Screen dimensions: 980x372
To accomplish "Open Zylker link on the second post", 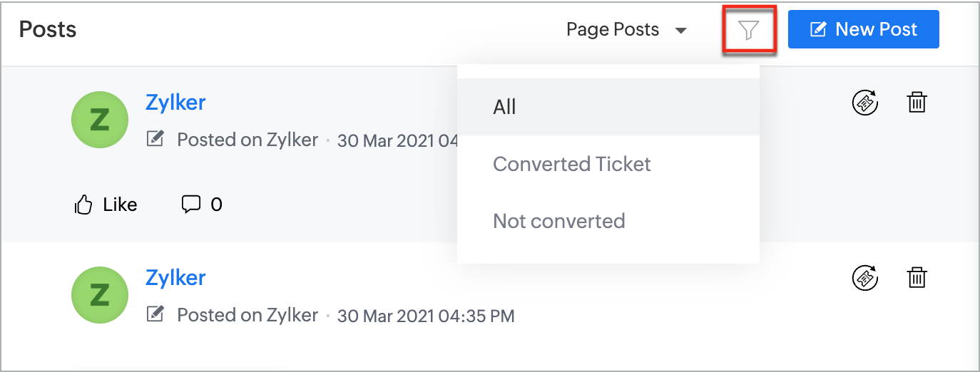I will (175, 278).
